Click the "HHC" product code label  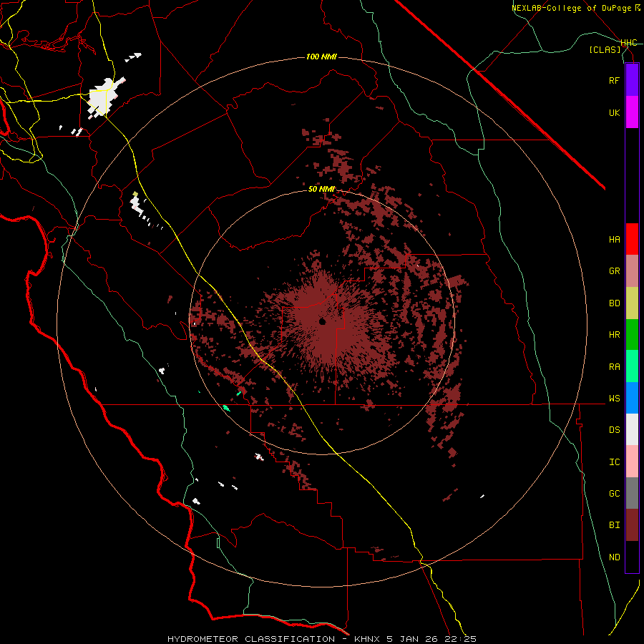(x=629, y=43)
